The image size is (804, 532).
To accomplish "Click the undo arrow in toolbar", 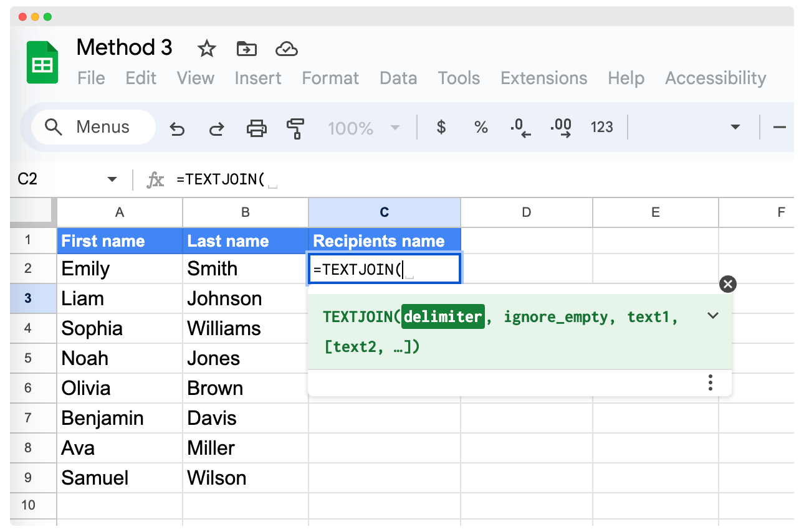I will click(x=178, y=128).
